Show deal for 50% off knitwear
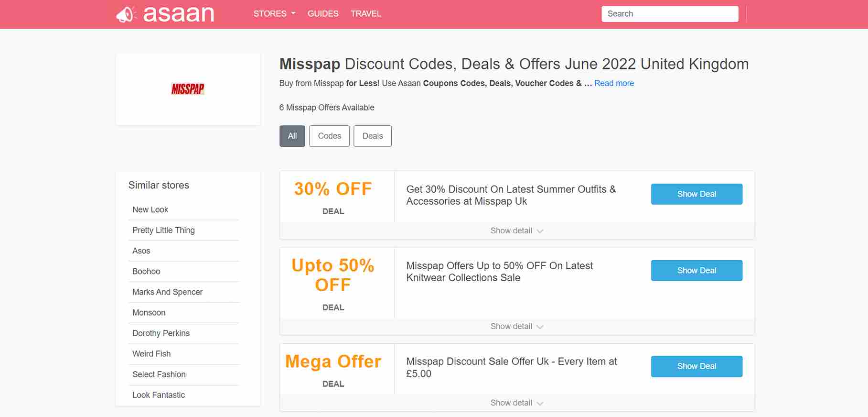The width and height of the screenshot is (868, 417). point(697,271)
